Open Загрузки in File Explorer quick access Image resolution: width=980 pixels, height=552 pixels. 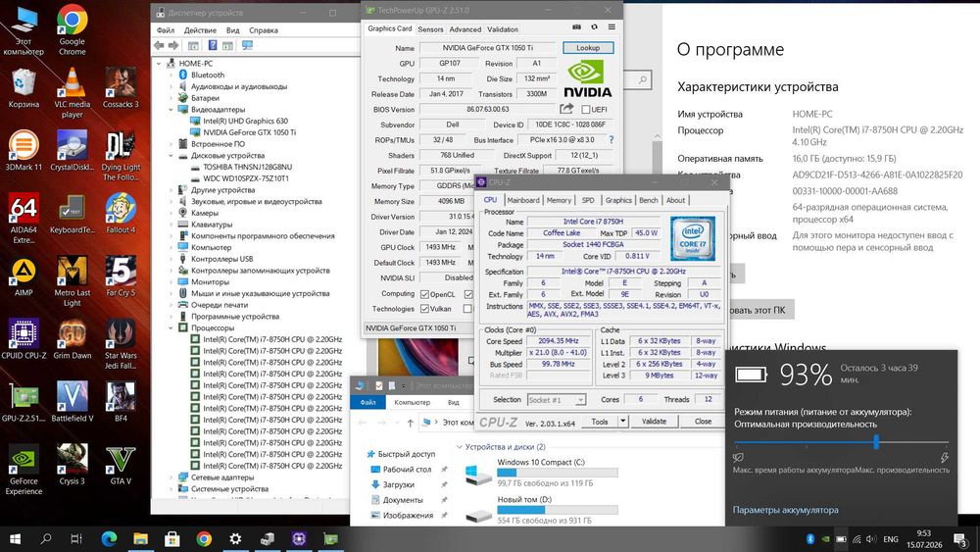(398, 484)
